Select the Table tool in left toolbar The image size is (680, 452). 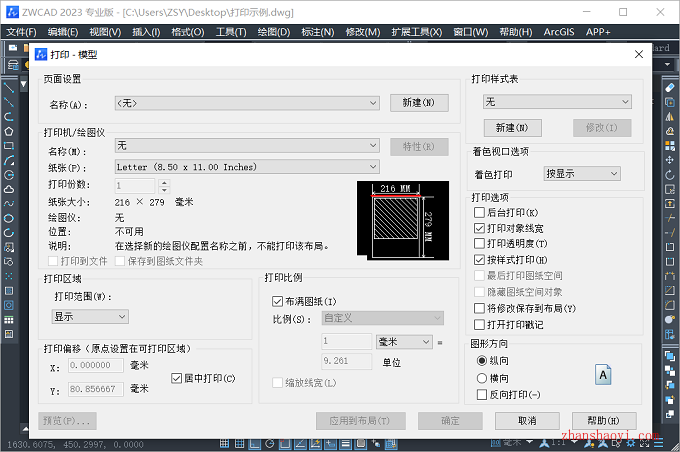point(9,320)
